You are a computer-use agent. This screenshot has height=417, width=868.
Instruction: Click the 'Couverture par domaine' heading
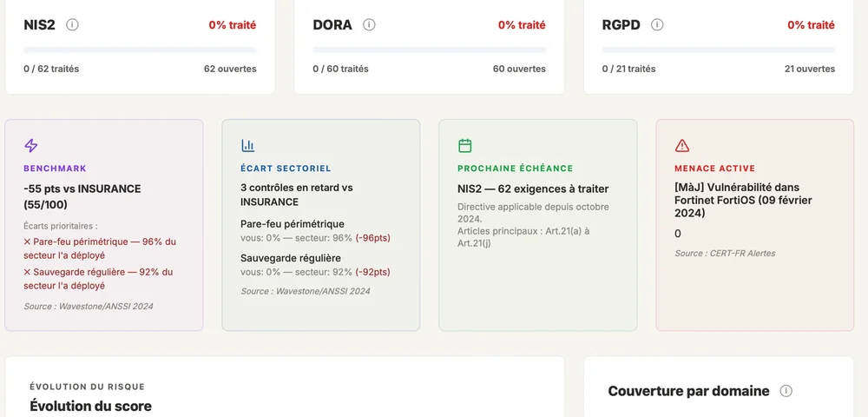[688, 392]
